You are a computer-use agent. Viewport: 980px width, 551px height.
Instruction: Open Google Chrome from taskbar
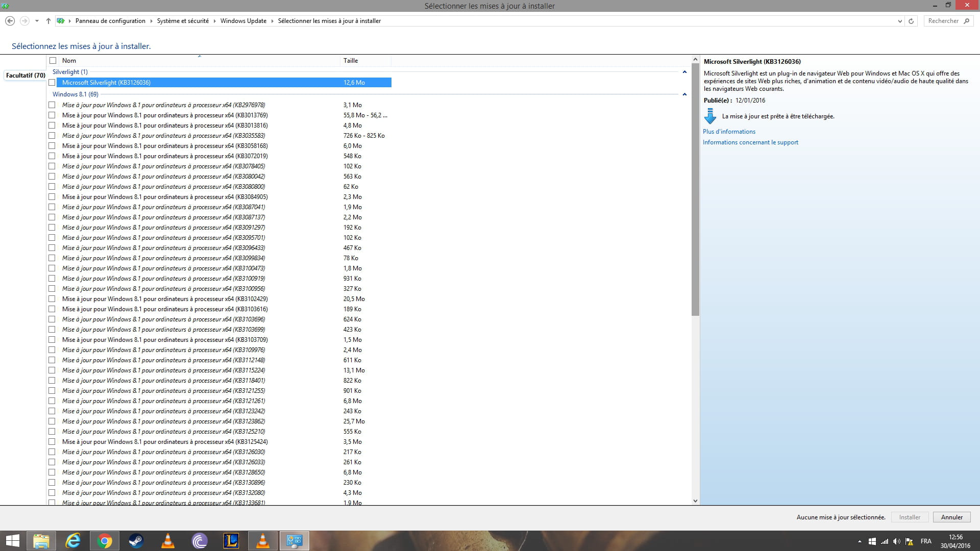click(x=105, y=541)
